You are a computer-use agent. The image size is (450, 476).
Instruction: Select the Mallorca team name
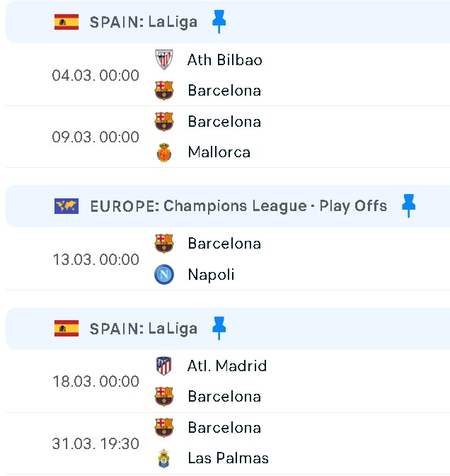219,152
